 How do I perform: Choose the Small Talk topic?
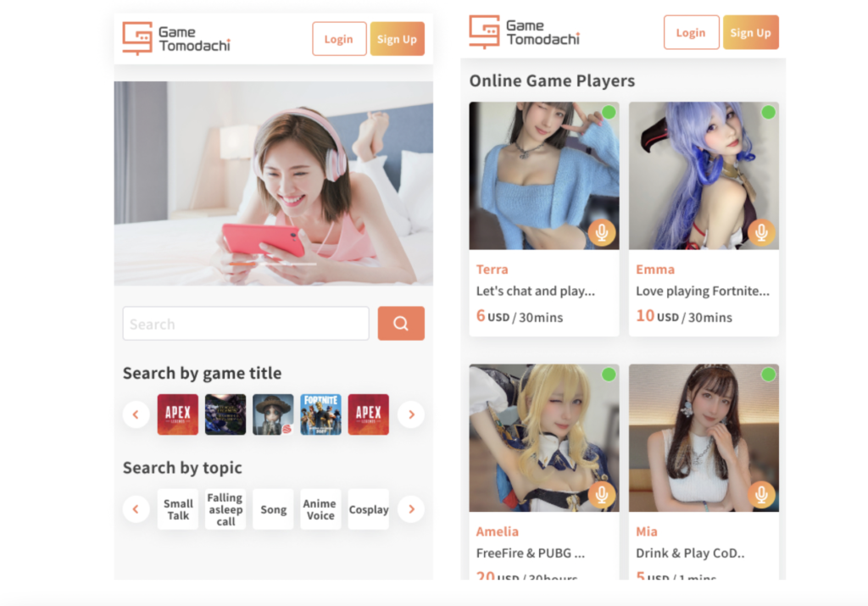(x=178, y=509)
